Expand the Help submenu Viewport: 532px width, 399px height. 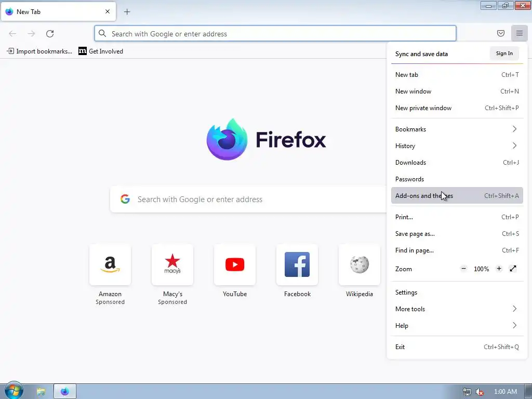457,326
